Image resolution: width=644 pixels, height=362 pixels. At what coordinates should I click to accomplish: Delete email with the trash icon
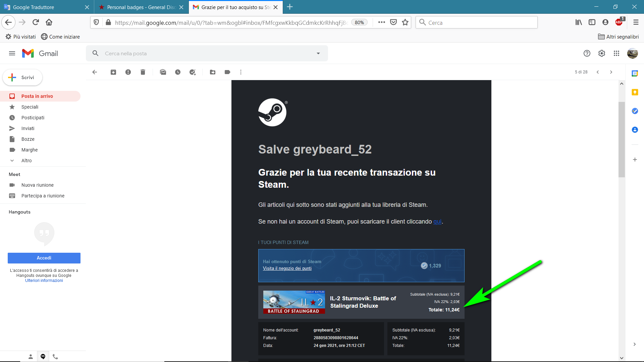[143, 72]
